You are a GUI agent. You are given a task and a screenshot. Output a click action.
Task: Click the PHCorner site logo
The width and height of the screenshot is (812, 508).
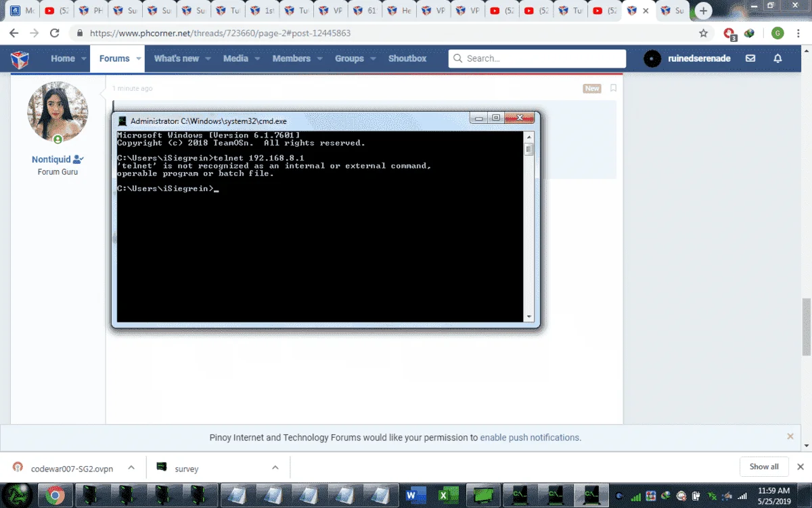[20, 60]
